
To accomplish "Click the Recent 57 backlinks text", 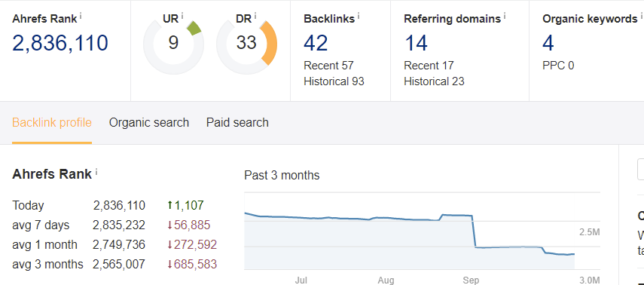I will click(328, 66).
